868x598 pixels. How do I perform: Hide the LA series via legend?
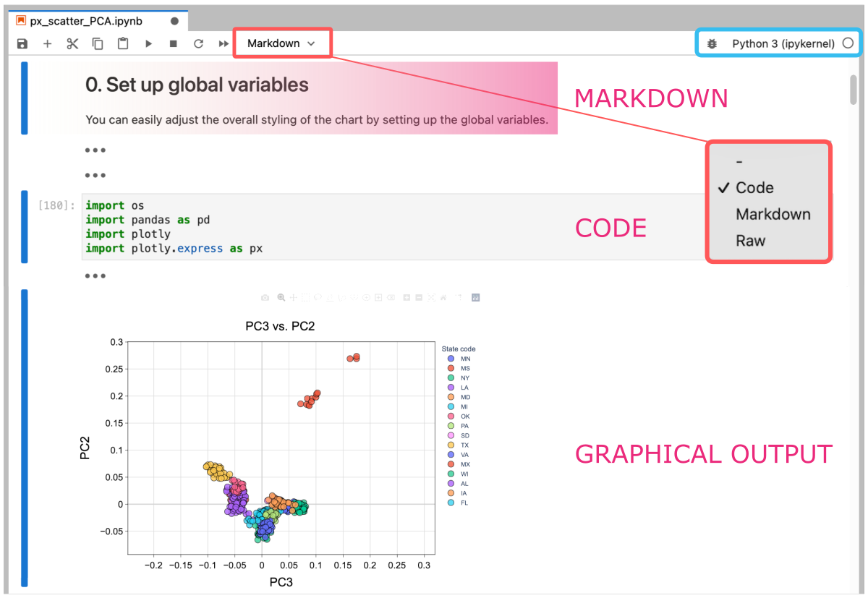pyautogui.click(x=459, y=388)
